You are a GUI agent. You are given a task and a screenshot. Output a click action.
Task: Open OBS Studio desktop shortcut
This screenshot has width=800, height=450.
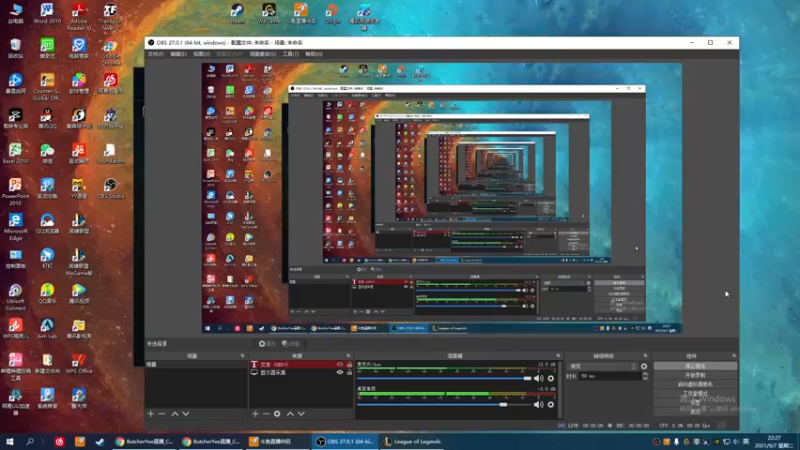coord(110,188)
